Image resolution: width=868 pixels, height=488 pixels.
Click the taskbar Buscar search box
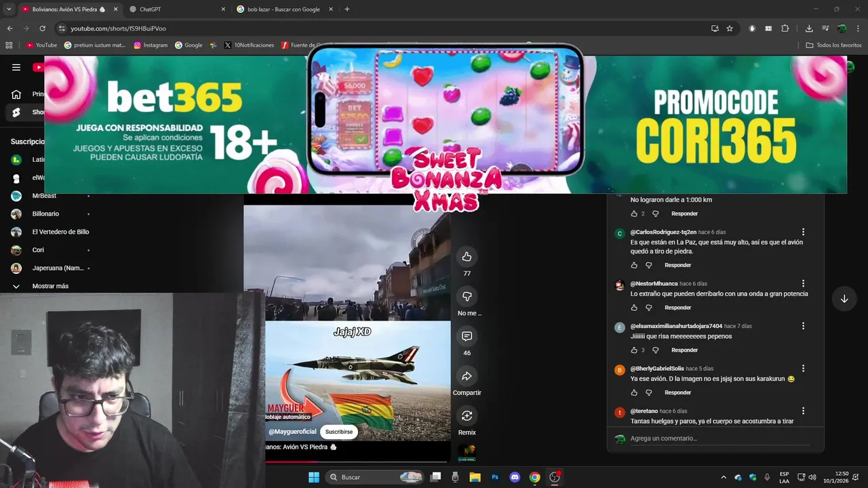coord(376,477)
